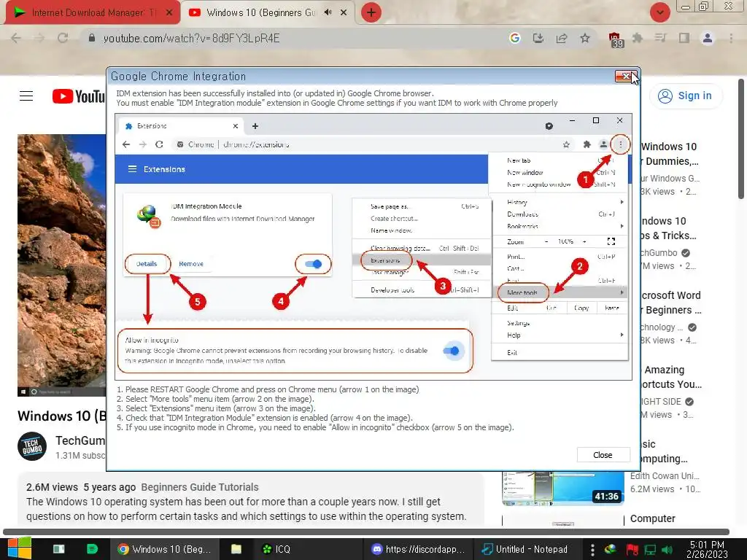Viewport: 747px width, 560px height.
Task: Open the TechGumbo channel name link
Action: tap(80, 440)
